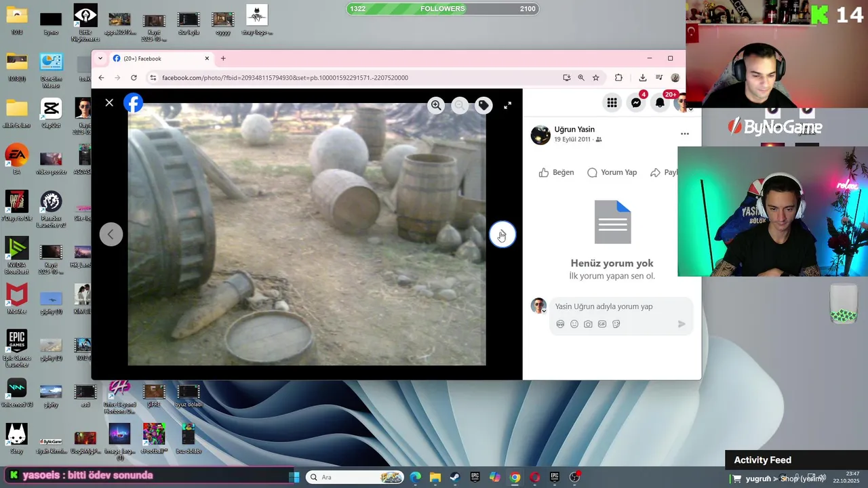Click the Facebook logo in the photo viewer
Viewport: 868px width, 488px height.
click(x=134, y=103)
